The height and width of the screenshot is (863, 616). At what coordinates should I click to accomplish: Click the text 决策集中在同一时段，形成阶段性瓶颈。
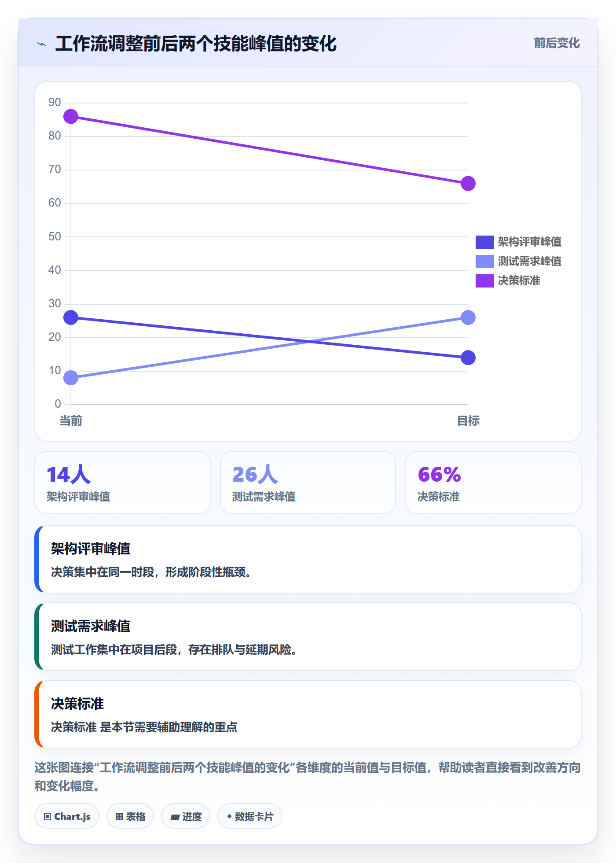pos(151,572)
